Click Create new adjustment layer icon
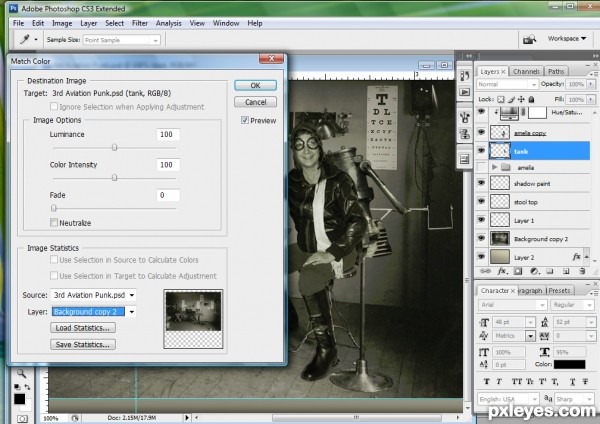Screen dimensions: 600x424 [534, 271]
